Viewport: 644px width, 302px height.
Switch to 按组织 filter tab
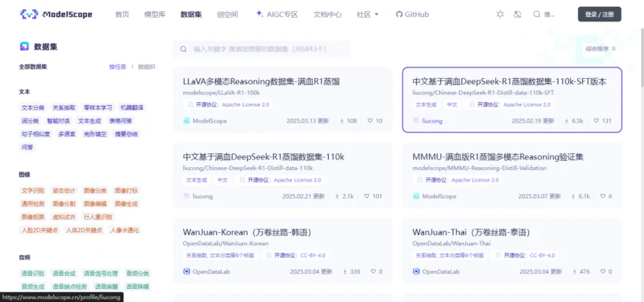coord(146,67)
